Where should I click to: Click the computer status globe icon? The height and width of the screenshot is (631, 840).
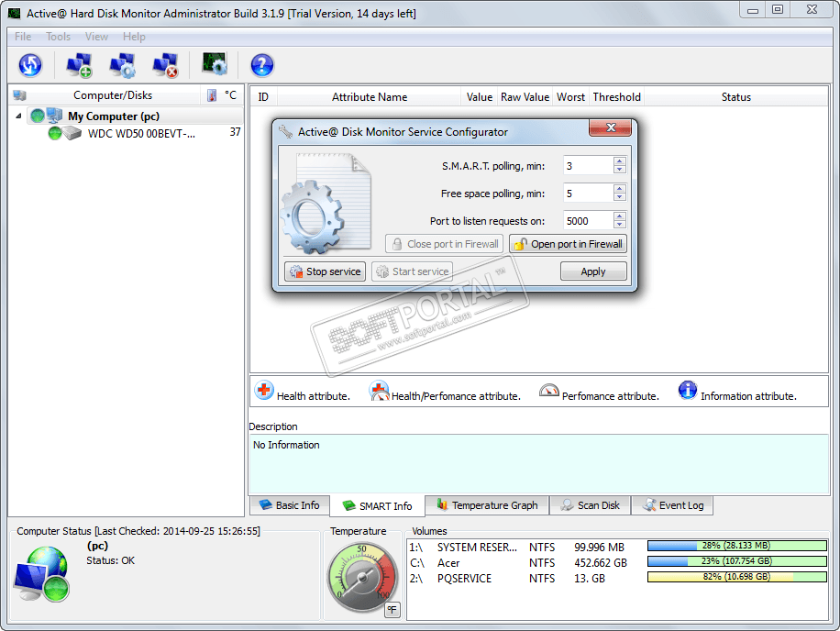pyautogui.click(x=42, y=574)
